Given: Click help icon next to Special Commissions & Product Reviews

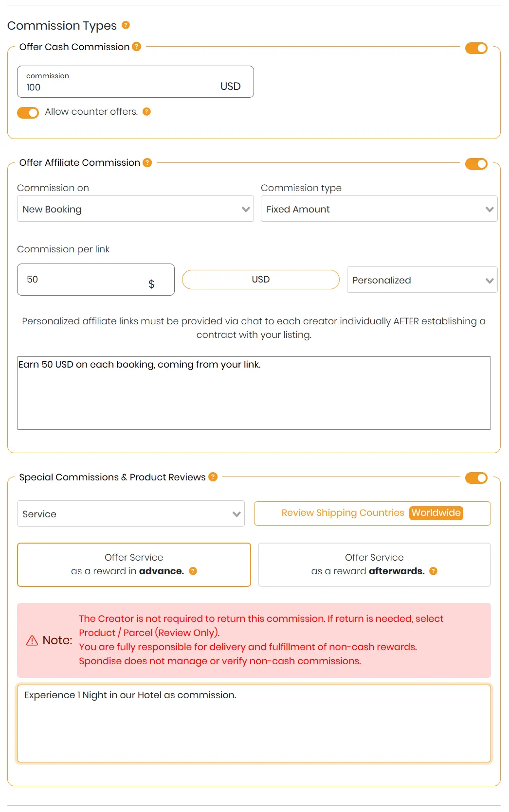Looking at the screenshot, I should coord(213,477).
